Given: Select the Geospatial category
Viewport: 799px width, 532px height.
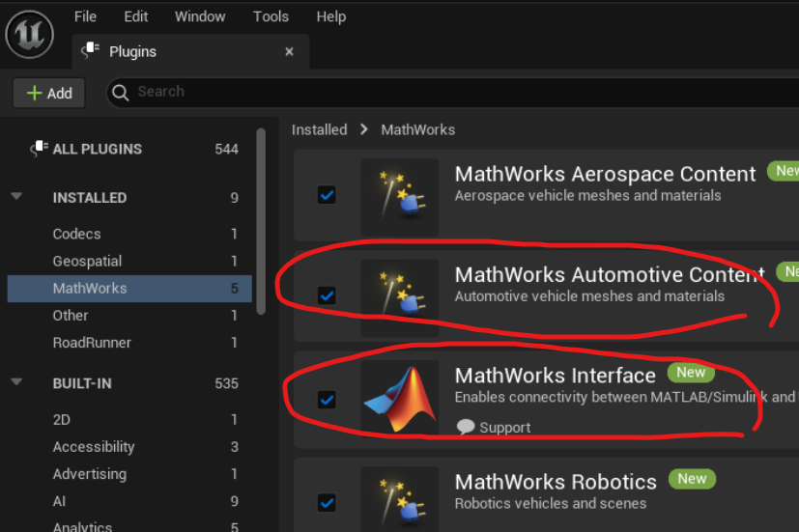Looking at the screenshot, I should point(129,261).
